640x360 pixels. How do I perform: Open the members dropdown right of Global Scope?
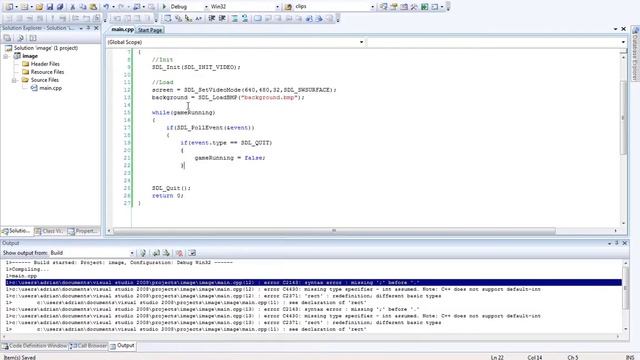point(623,42)
